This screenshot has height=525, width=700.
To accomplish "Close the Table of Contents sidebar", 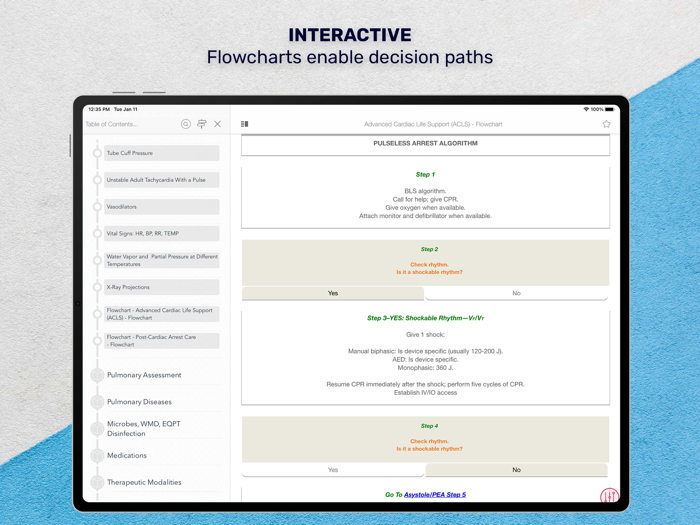I will (x=217, y=124).
